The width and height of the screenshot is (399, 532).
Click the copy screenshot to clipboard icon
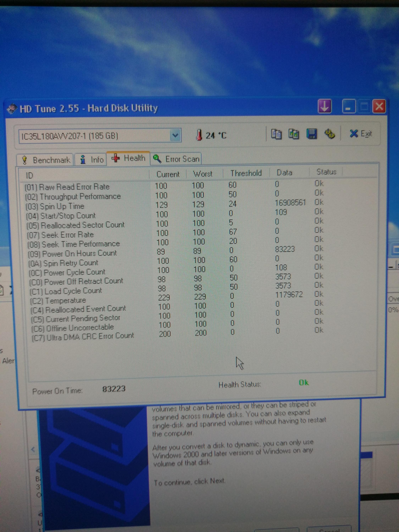(294, 134)
